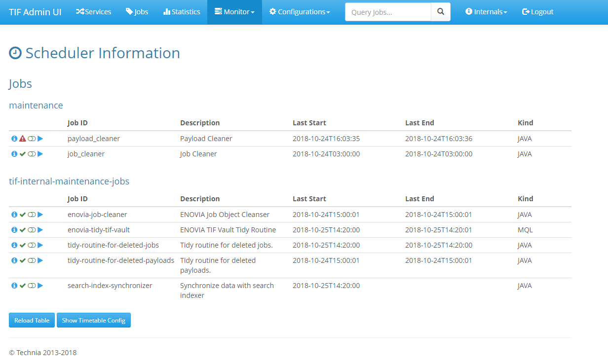Expand the Configurations dropdown
Screen dimensions: 608x364
(x=300, y=12)
